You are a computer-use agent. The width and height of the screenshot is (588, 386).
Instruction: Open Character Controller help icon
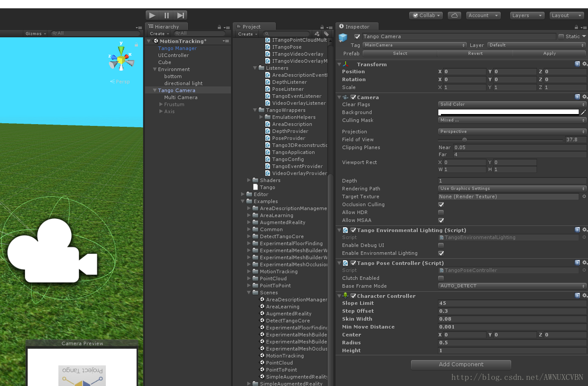point(577,296)
